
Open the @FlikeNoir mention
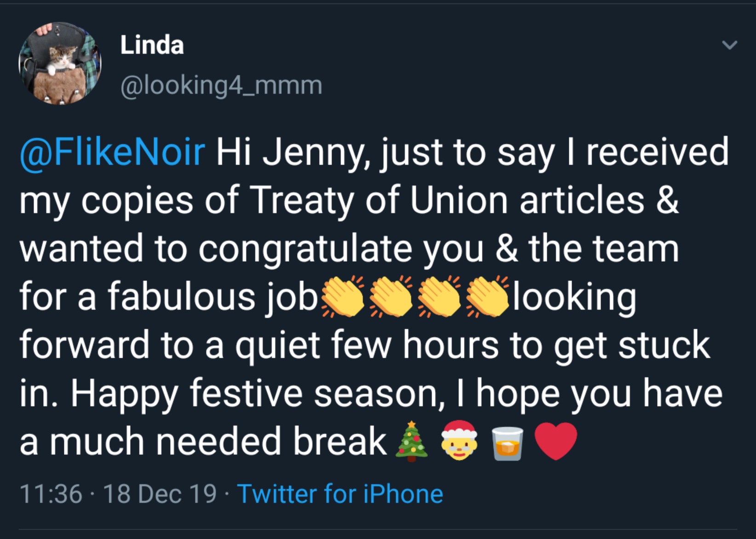[112, 152]
